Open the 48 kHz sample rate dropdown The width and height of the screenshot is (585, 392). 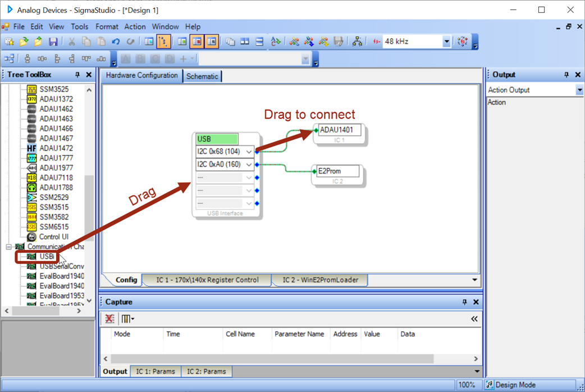tap(446, 42)
